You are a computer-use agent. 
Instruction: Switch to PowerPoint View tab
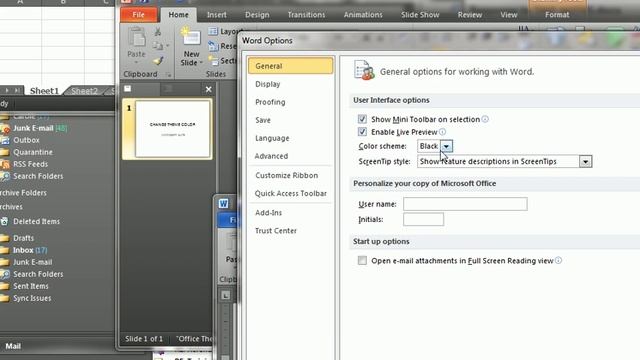(x=509, y=15)
